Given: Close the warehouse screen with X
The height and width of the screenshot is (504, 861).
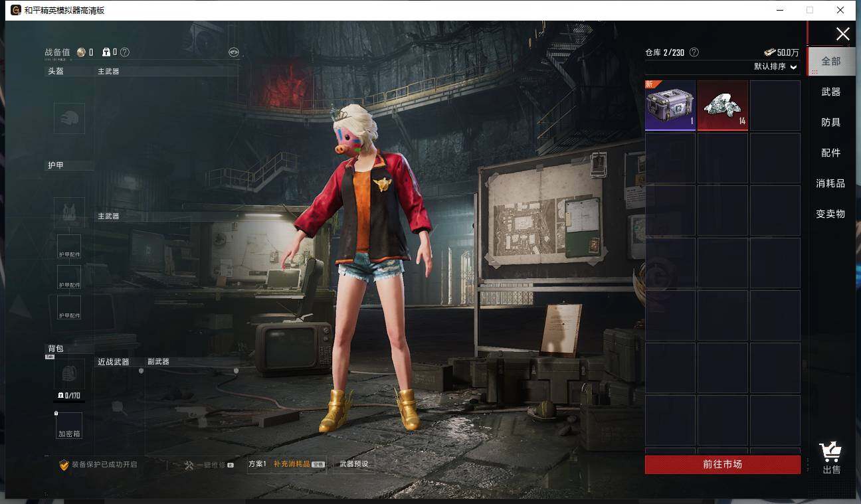Looking at the screenshot, I should coord(842,35).
